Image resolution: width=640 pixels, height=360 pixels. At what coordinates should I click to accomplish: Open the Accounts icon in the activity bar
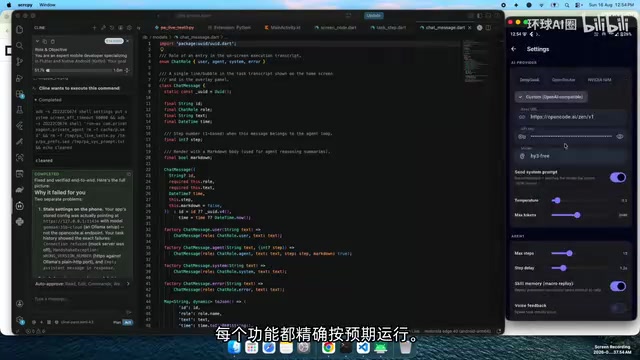coord(20,304)
